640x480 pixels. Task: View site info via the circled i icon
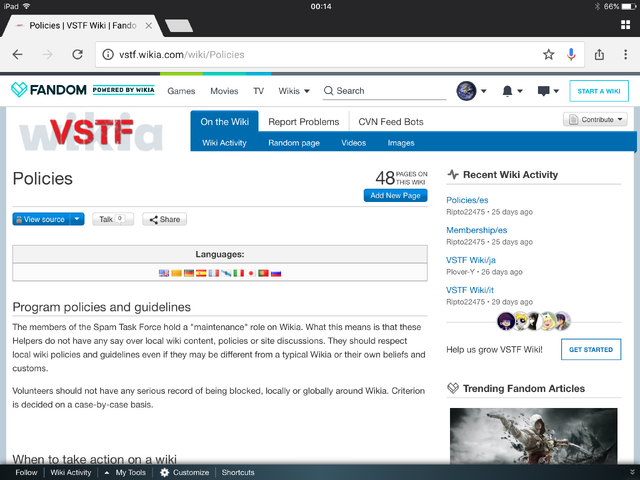click(108, 54)
